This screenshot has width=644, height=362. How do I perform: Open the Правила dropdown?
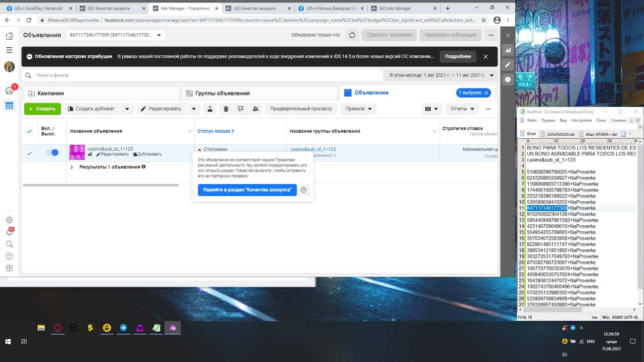pyautogui.click(x=358, y=109)
